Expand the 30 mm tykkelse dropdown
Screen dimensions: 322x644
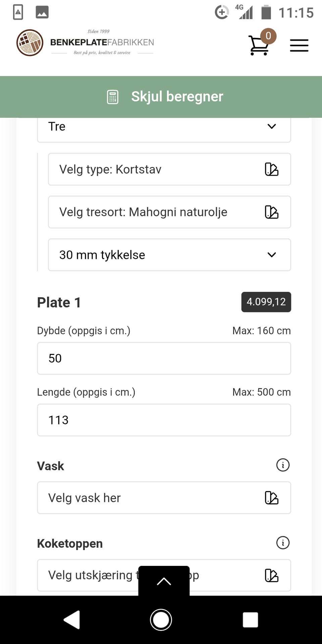pos(169,255)
